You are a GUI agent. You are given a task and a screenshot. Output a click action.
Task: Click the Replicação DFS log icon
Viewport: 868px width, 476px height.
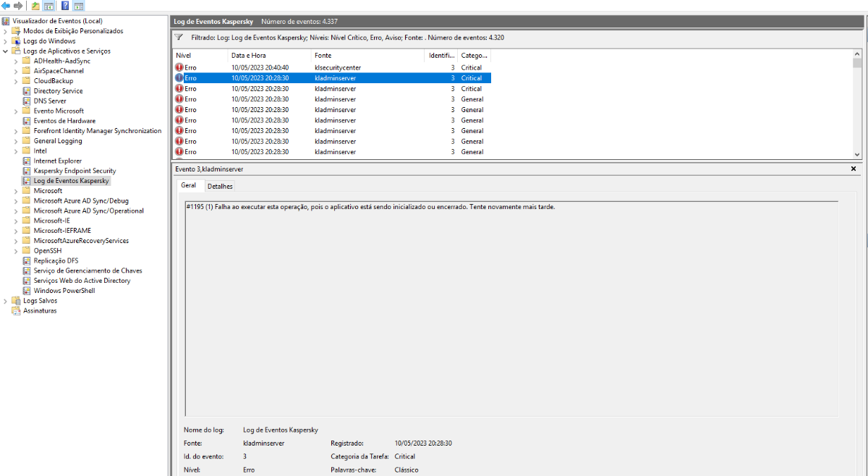pos(27,260)
